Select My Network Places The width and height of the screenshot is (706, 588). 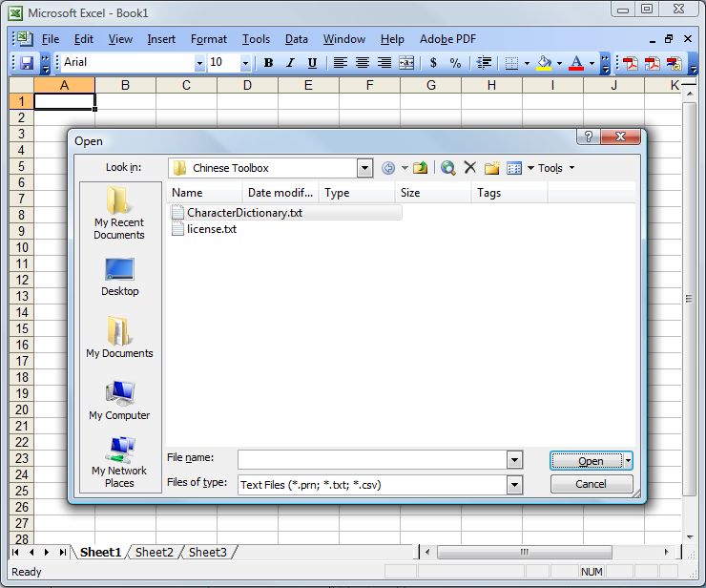[x=119, y=462]
